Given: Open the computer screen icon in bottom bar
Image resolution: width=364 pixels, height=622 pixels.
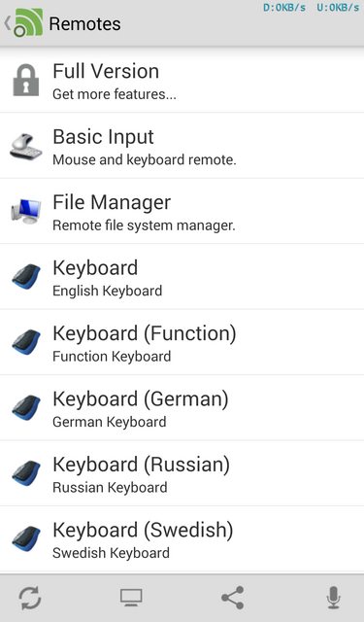Looking at the screenshot, I should pyautogui.click(x=131, y=598).
